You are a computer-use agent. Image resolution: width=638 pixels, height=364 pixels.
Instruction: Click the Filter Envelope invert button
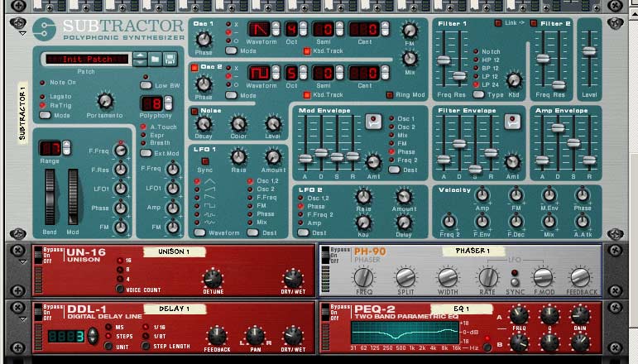[512, 122]
